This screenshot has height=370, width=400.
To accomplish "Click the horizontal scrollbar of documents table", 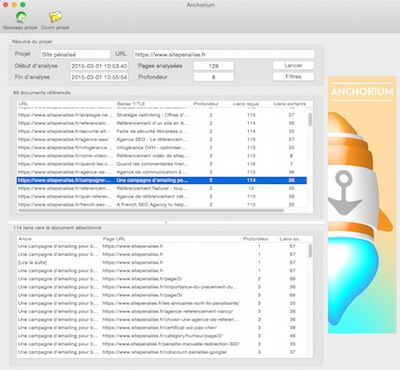I will (x=151, y=211).
